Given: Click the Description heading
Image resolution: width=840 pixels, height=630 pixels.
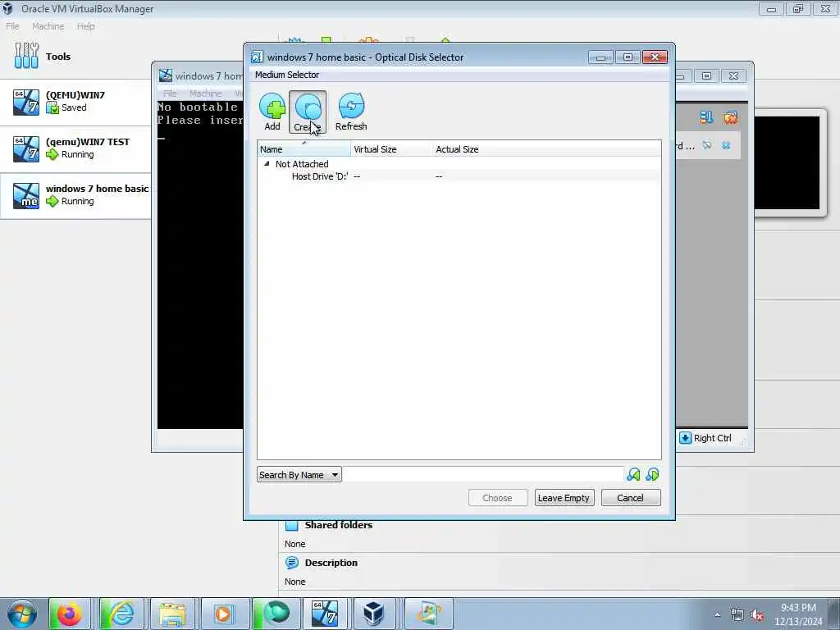Looking at the screenshot, I should pyautogui.click(x=331, y=563).
